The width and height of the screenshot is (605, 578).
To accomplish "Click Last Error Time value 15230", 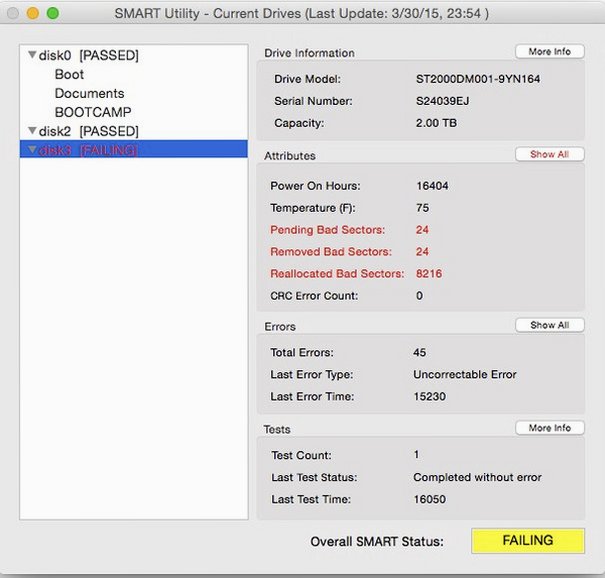I will click(x=429, y=396).
